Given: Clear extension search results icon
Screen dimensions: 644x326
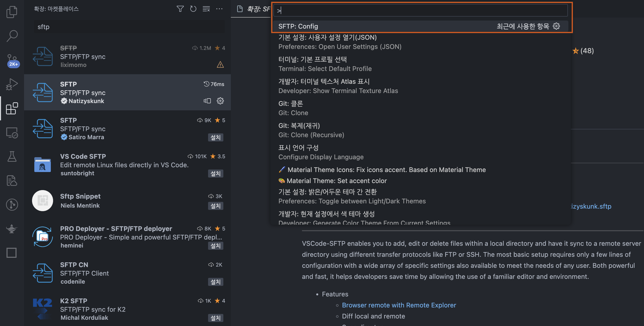Looking at the screenshot, I should point(206,9).
